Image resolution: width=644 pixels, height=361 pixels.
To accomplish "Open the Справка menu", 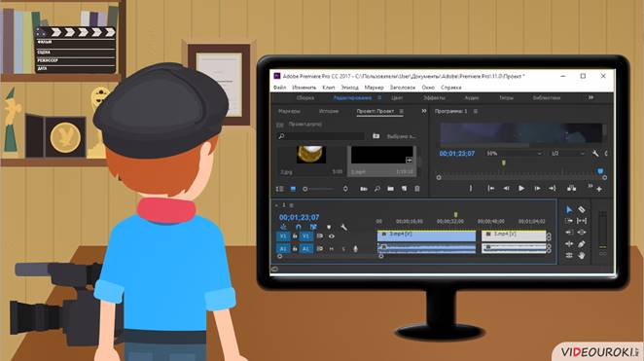I will tap(451, 88).
